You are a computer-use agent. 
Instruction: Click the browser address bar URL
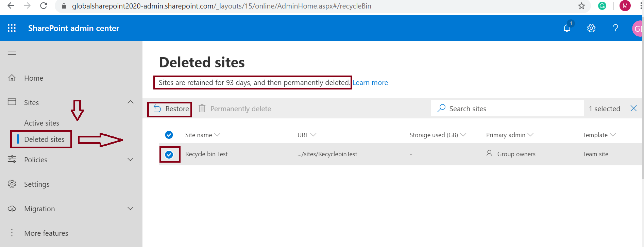point(222,6)
